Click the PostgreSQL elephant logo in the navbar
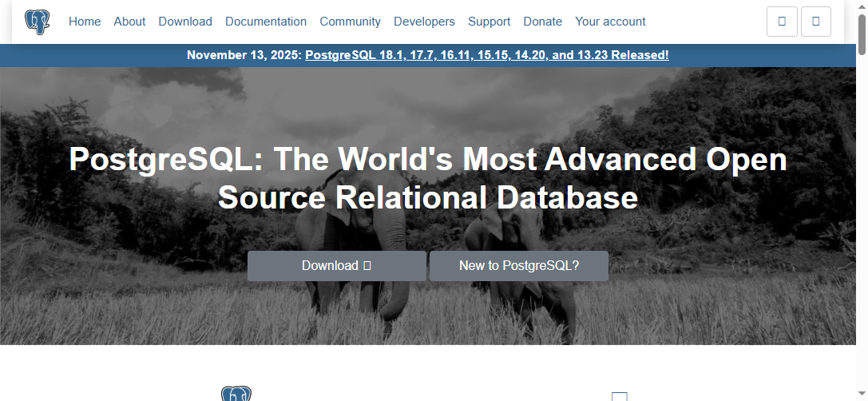This screenshot has height=401, width=868. pos(37,22)
